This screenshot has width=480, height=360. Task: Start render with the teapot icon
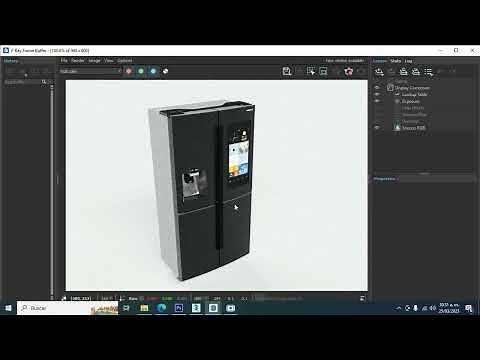tap(348, 71)
